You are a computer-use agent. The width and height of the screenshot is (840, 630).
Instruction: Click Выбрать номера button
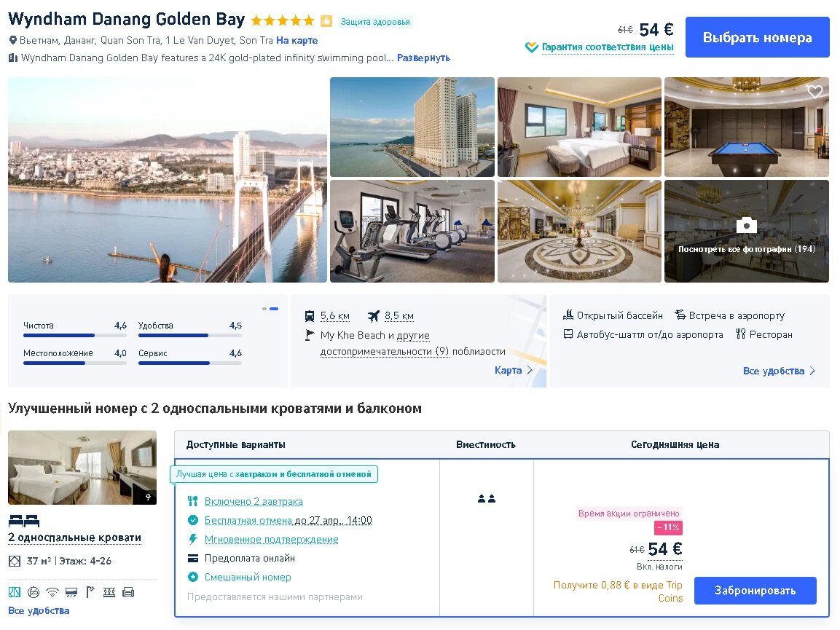coord(758,37)
